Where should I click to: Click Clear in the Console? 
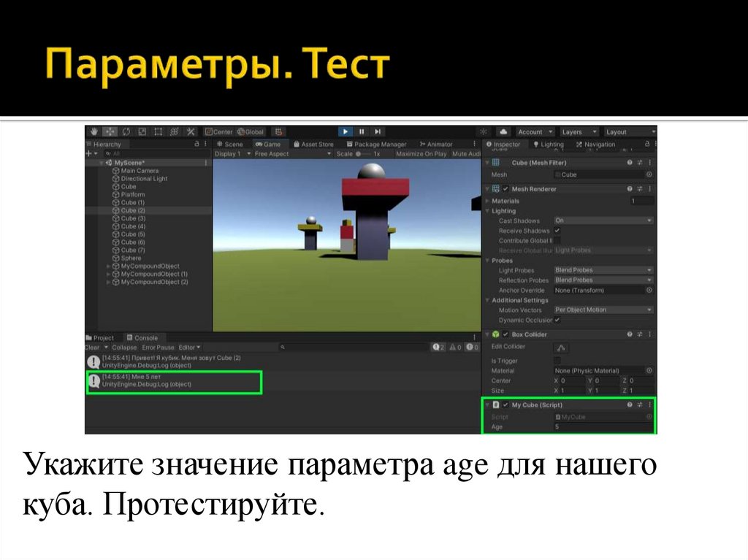coord(92,348)
